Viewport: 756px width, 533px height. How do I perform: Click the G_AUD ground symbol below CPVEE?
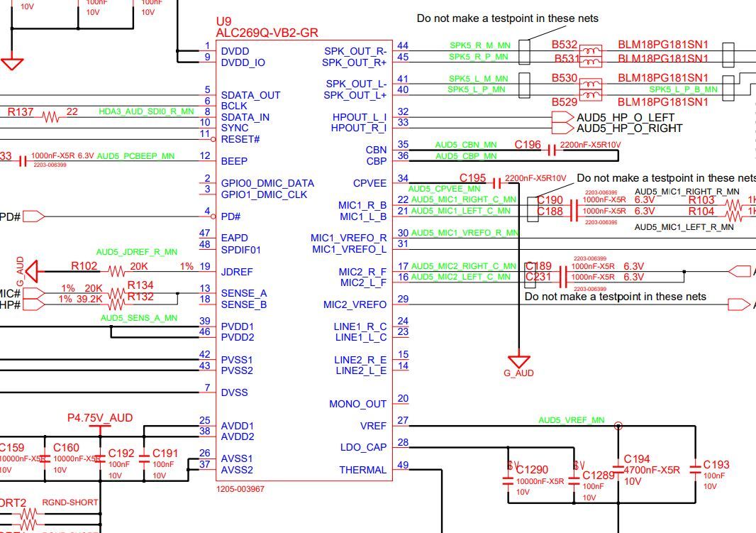click(519, 361)
